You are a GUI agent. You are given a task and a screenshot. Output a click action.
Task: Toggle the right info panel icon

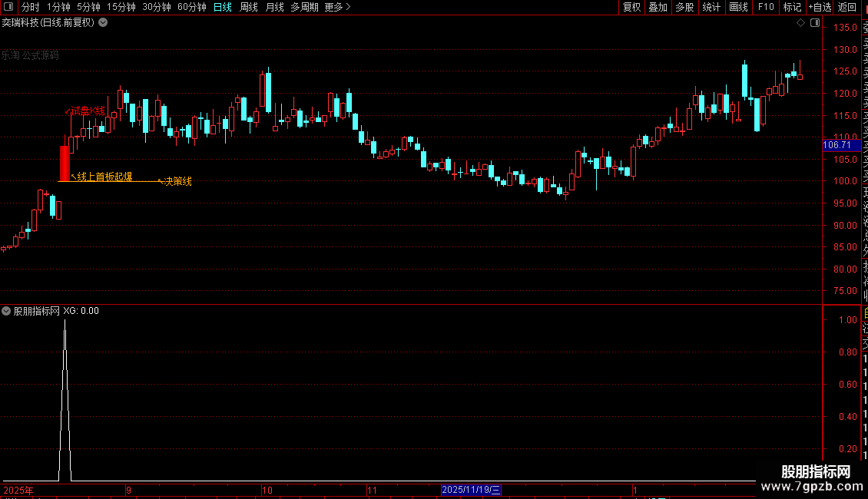(815, 23)
